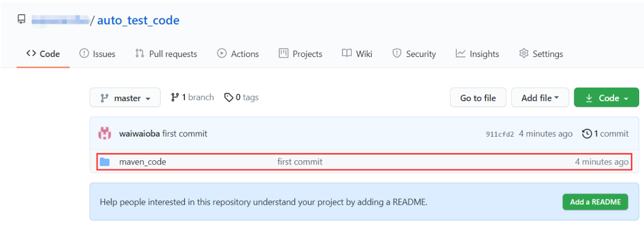Open the master branch dropdown

[125, 98]
